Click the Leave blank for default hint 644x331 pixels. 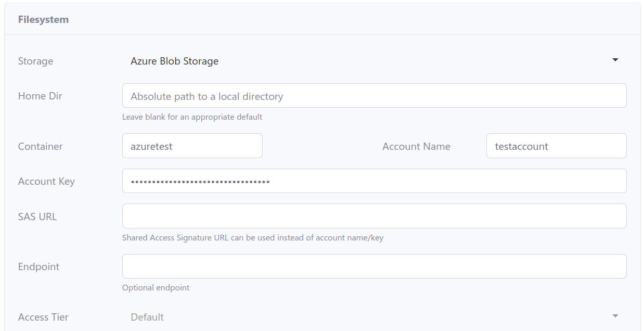192,117
